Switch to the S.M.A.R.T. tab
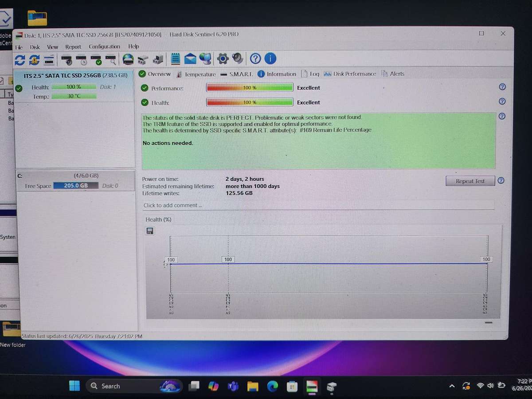The image size is (532, 399). tap(239, 74)
